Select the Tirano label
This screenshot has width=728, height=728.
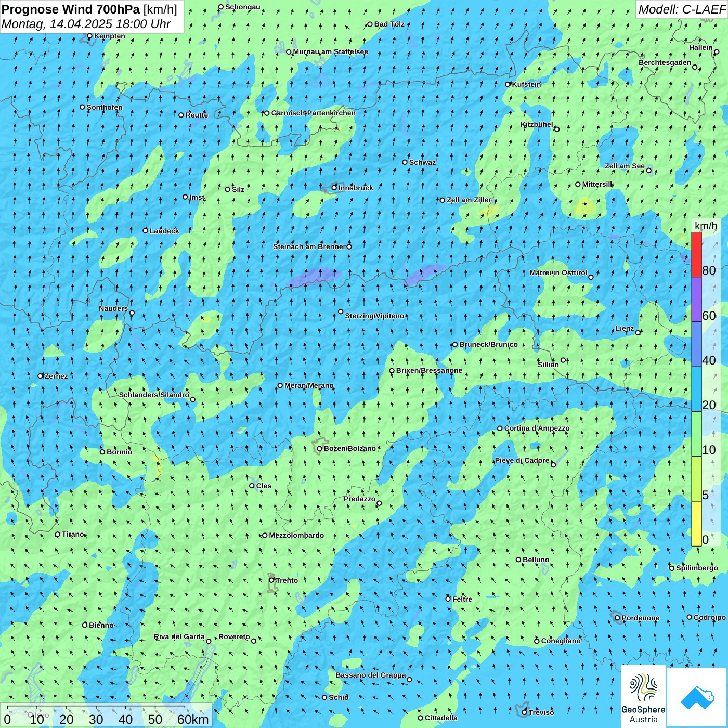(73, 534)
